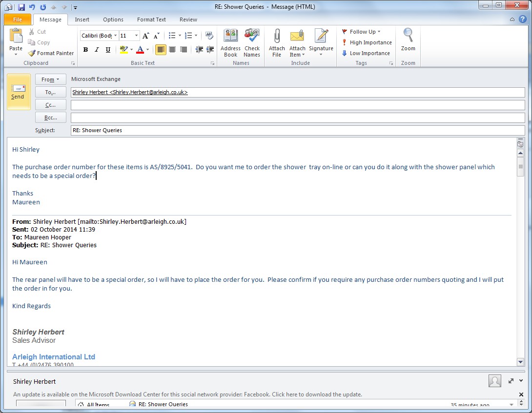The image size is (532, 413).
Task: Open the File tab
Action: tap(18, 20)
